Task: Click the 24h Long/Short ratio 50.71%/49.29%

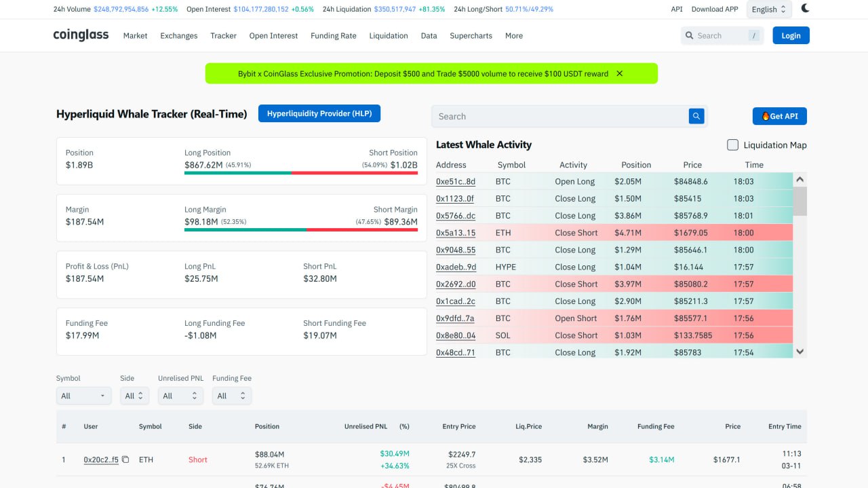Action: [529, 9]
